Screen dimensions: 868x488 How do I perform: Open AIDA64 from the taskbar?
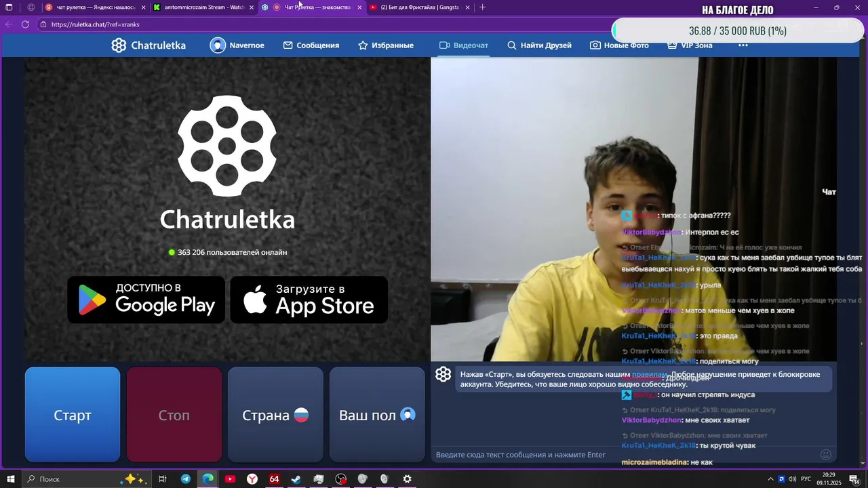pyautogui.click(x=274, y=479)
